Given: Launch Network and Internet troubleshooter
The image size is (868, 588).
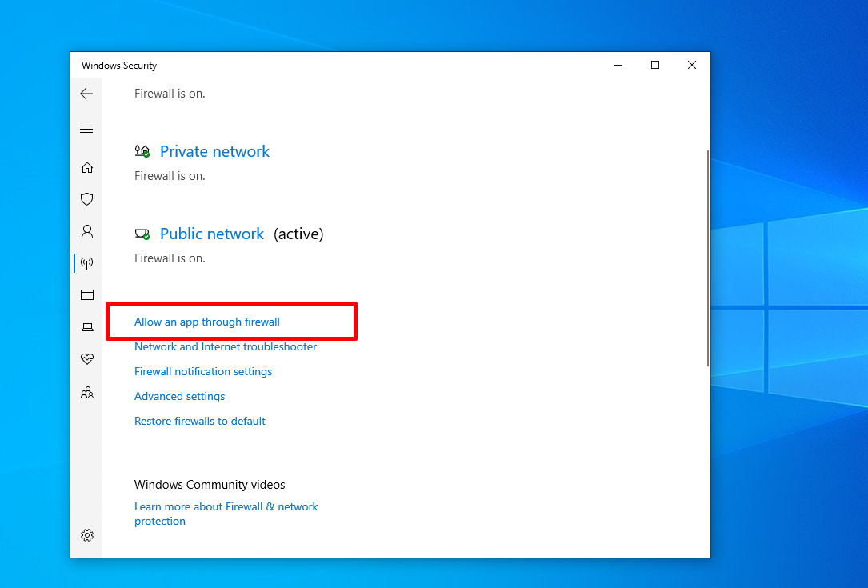Looking at the screenshot, I should [x=226, y=346].
